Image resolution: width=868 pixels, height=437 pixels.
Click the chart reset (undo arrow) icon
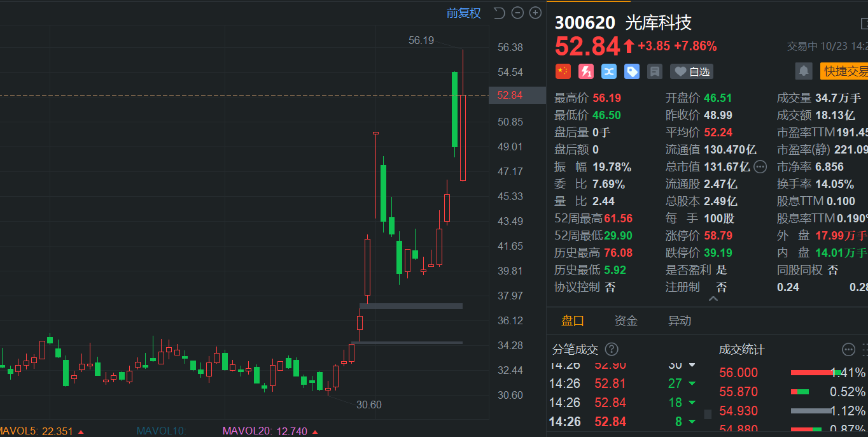pos(500,13)
